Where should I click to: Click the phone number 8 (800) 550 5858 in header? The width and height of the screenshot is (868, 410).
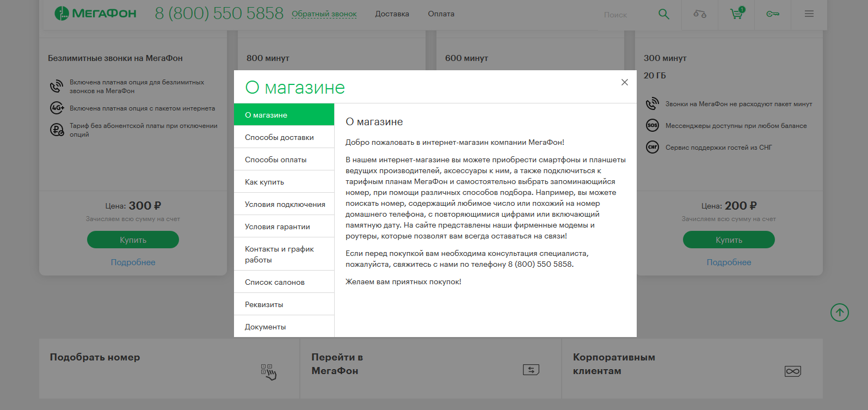[x=219, y=14]
